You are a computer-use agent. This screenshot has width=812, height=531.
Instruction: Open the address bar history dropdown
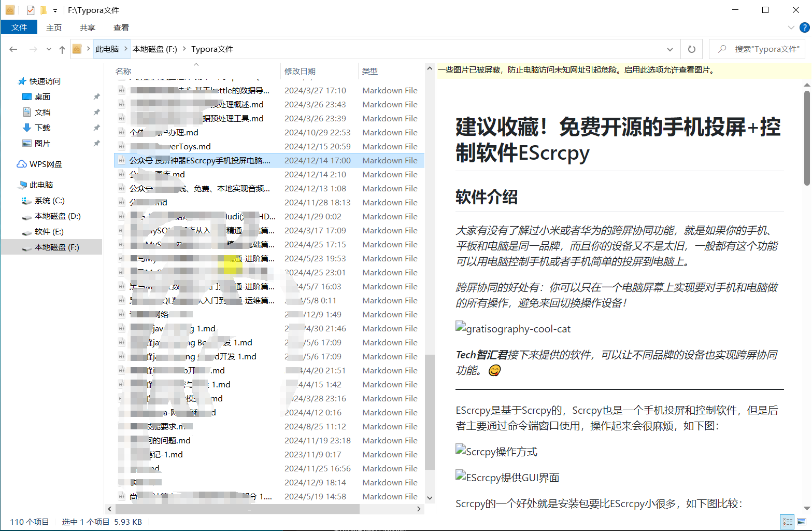(670, 49)
